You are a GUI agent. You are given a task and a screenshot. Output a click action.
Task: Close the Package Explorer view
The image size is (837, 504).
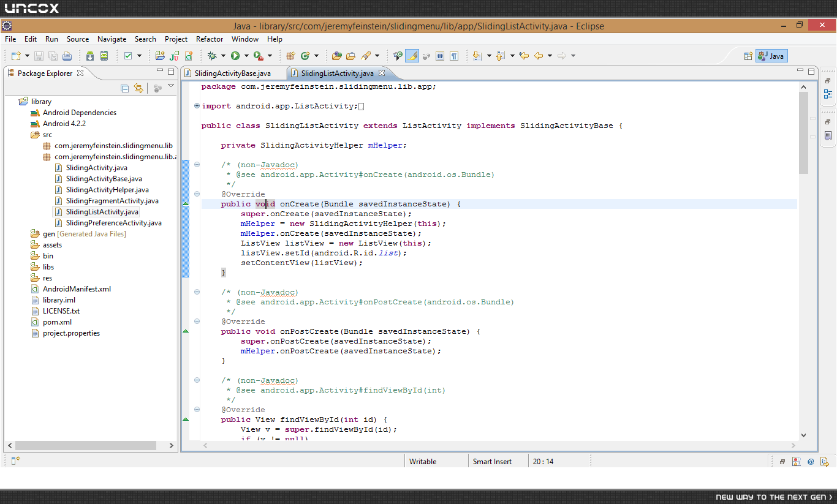click(x=80, y=72)
